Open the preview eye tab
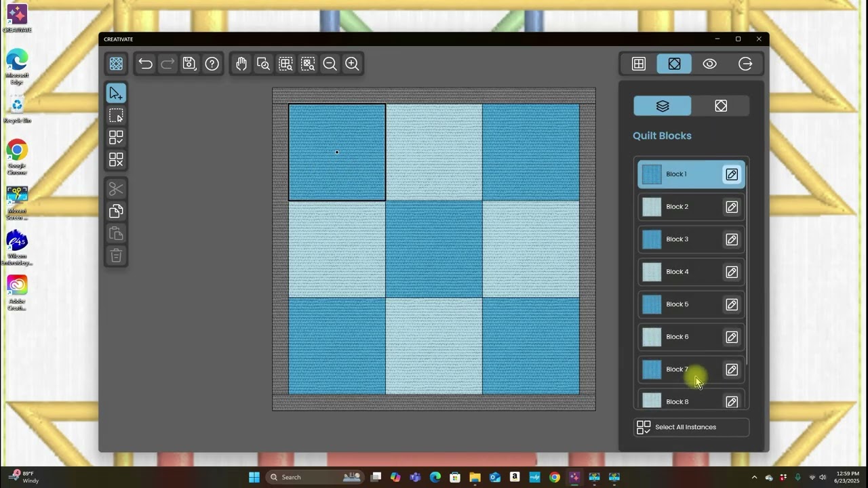 (x=710, y=64)
